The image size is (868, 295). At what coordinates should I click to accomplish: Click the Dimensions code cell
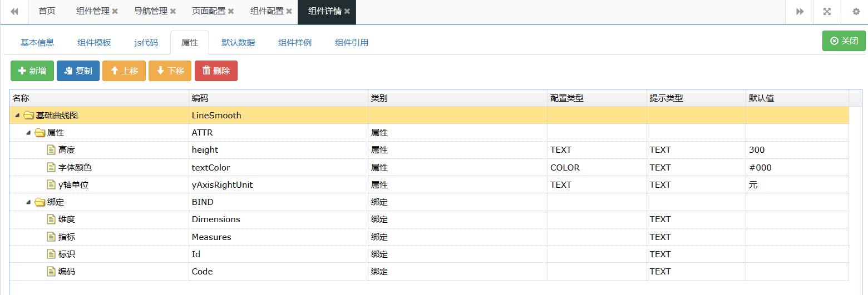pos(278,219)
